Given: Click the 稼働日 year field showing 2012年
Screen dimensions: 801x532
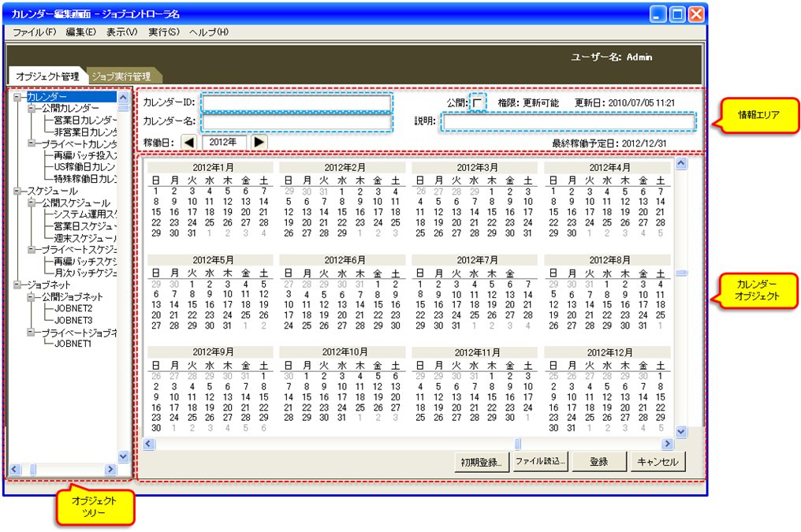Looking at the screenshot, I should tap(224, 142).
